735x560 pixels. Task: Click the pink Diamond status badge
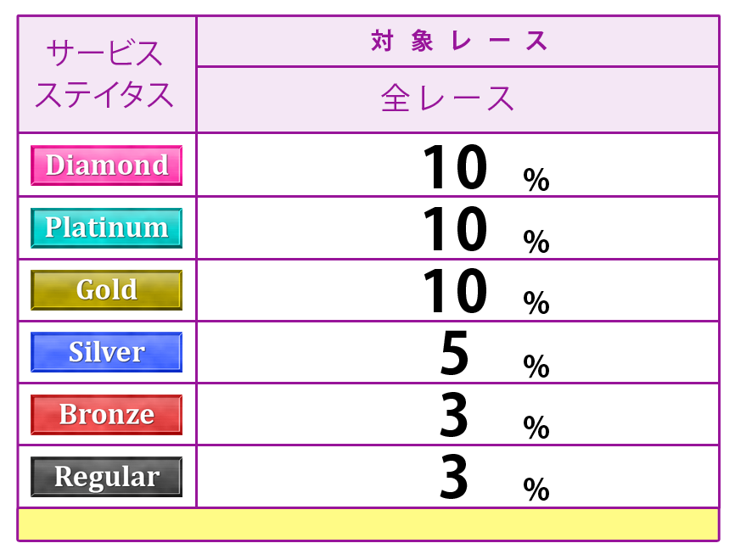click(x=106, y=165)
